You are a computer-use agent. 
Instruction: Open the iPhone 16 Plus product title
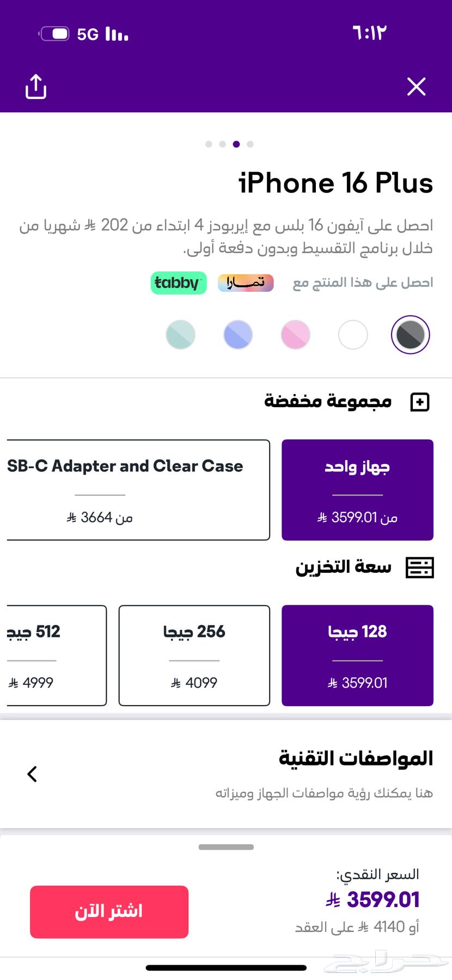click(x=335, y=183)
